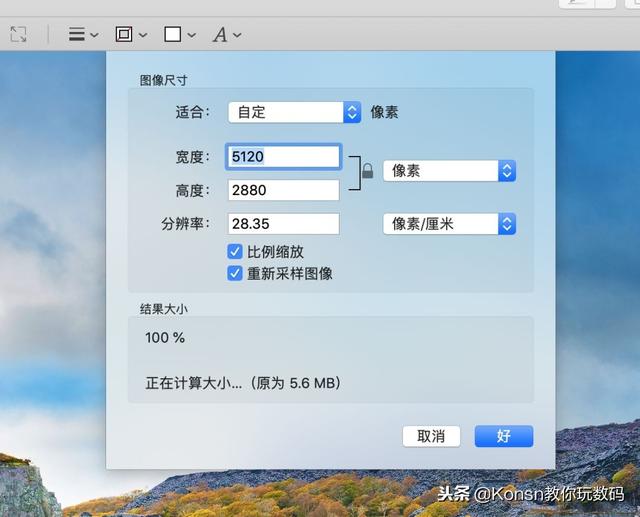Disable the 重新采样图像 checkbox
640x517 pixels.
tap(235, 273)
